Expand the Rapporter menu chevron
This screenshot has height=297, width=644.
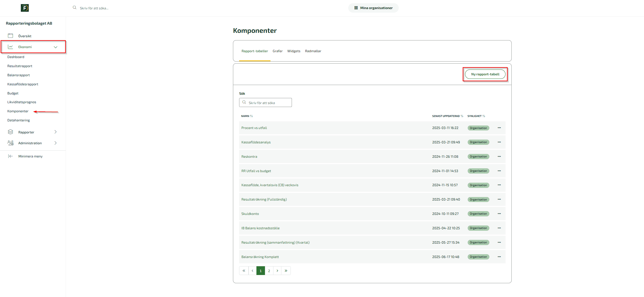55,132
